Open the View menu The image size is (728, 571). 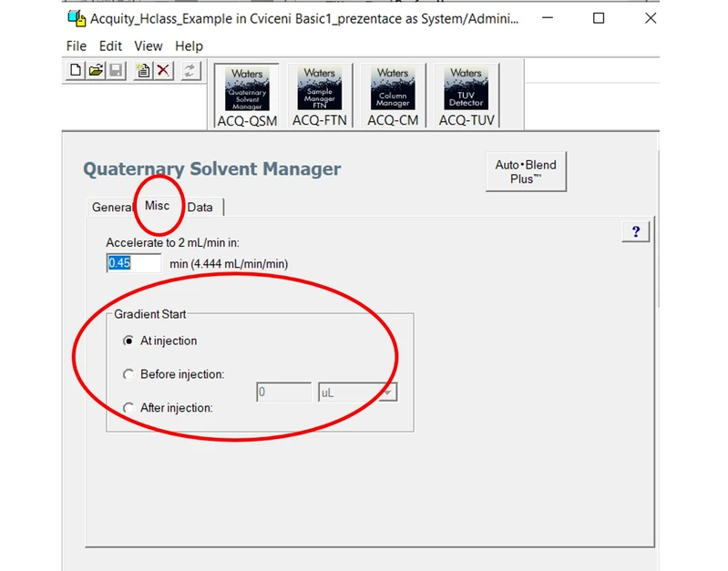[x=149, y=46]
